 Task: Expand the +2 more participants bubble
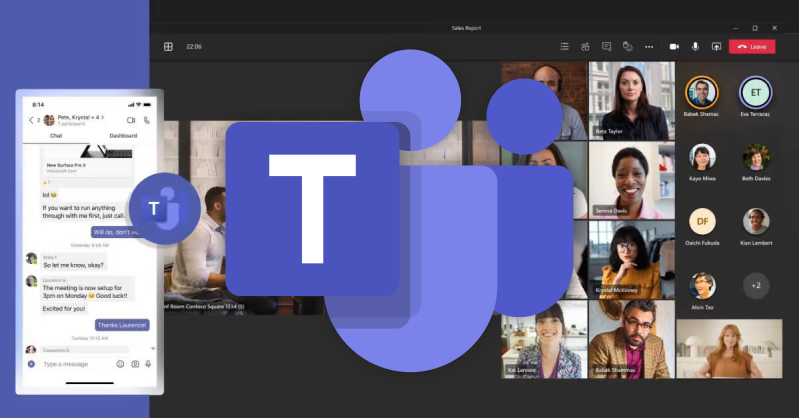click(x=756, y=285)
